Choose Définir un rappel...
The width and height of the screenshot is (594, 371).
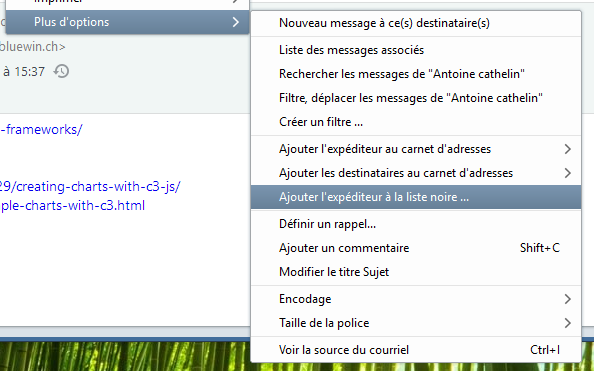pyautogui.click(x=416, y=224)
